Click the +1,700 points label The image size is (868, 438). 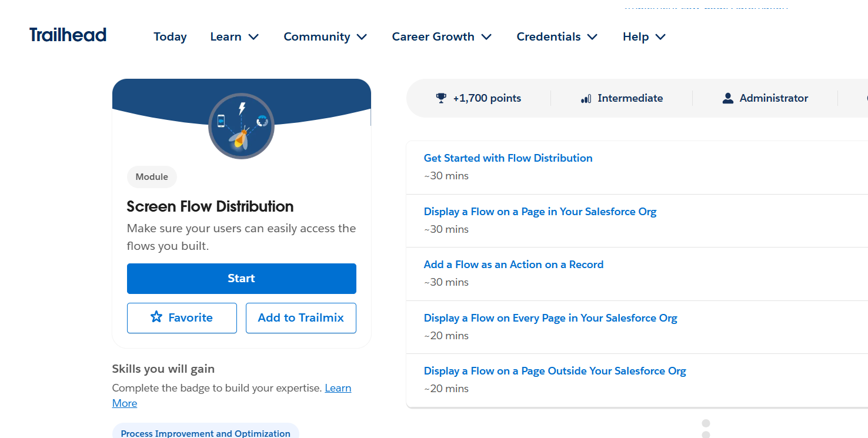click(487, 98)
